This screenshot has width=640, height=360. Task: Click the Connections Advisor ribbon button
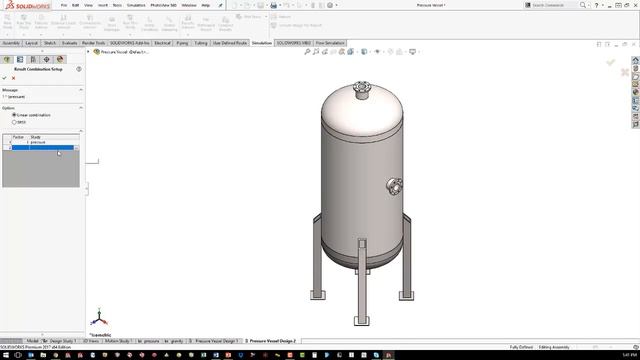(90, 23)
